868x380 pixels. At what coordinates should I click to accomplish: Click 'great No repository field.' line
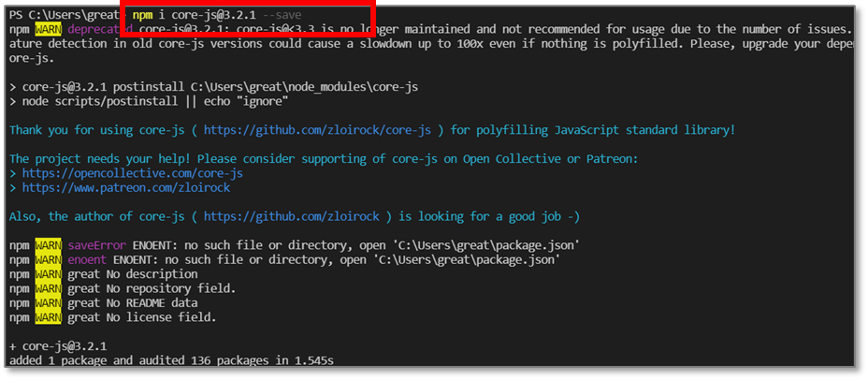pos(152,288)
